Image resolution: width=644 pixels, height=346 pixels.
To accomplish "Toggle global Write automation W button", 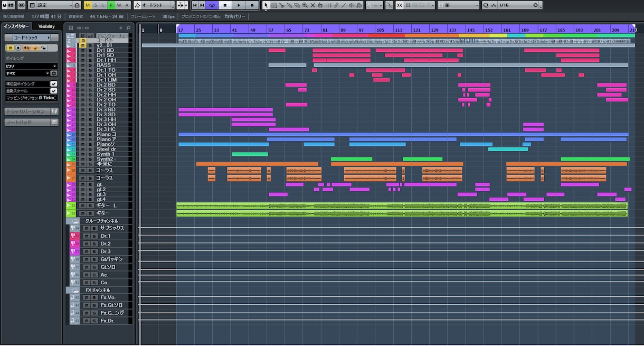I will [x=119, y=5].
